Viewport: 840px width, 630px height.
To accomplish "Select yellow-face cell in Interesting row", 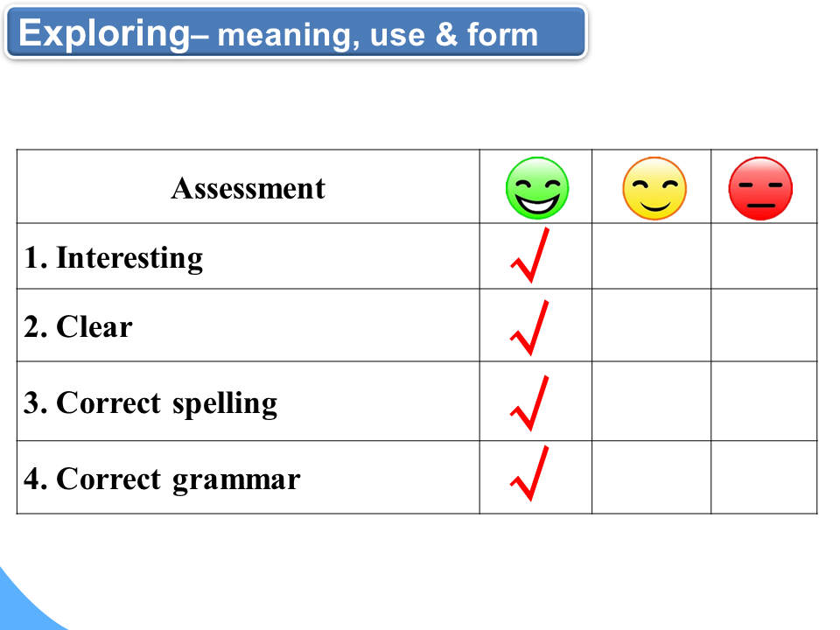I will (651, 256).
